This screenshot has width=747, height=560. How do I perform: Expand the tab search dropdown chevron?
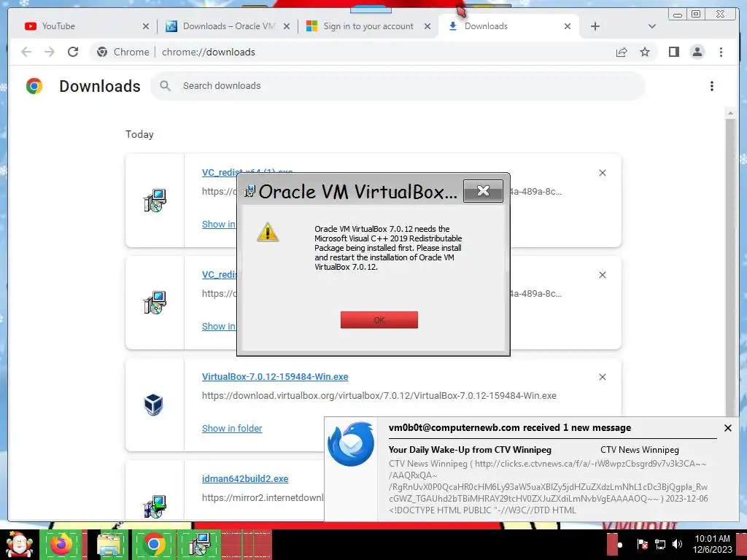click(652, 26)
